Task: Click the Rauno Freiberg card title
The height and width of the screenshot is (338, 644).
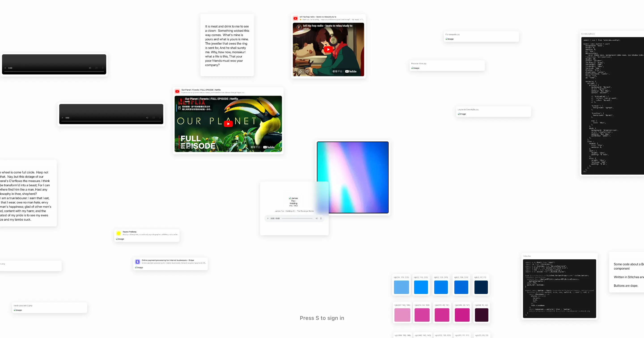Action: click(129, 232)
